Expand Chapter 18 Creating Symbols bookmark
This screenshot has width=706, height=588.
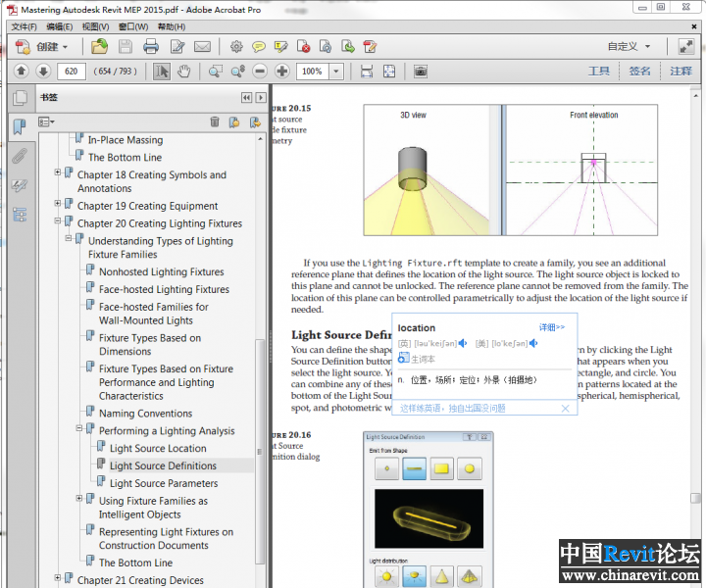click(58, 172)
